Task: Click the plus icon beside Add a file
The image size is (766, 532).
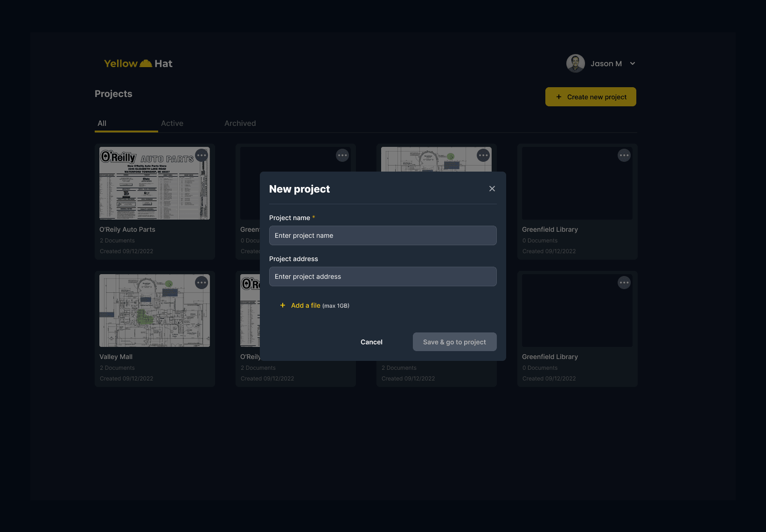Action: coord(282,305)
